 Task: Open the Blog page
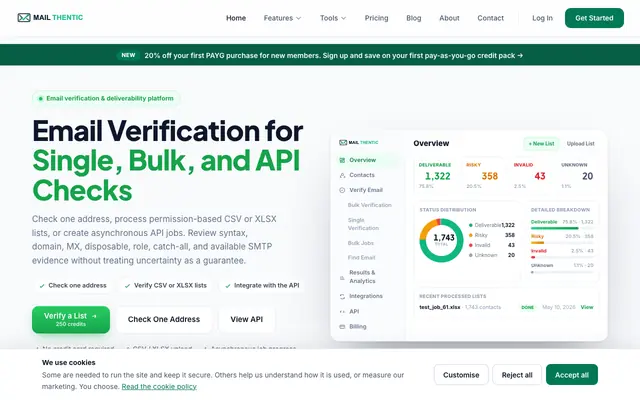point(413,18)
